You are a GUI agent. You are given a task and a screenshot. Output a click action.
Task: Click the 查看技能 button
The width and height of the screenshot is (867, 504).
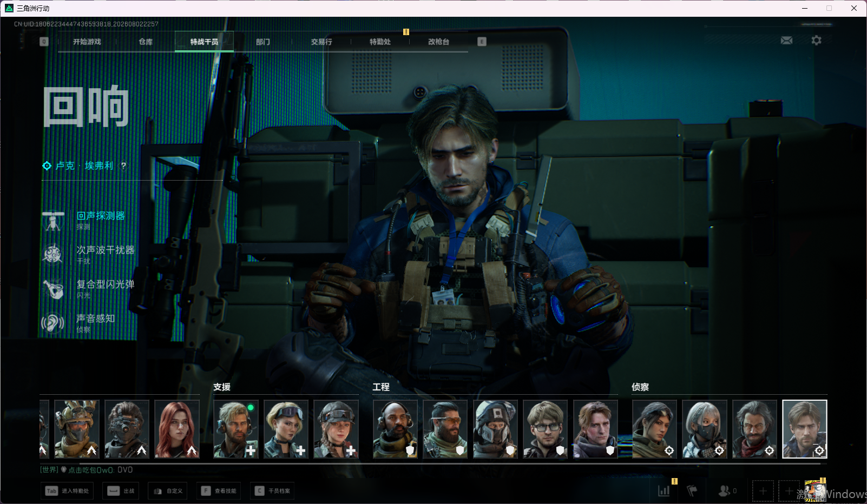click(x=219, y=491)
